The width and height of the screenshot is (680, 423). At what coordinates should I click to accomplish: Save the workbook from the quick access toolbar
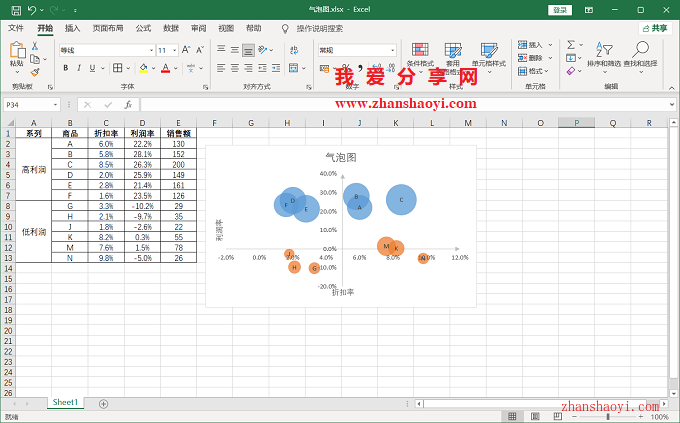coord(16,10)
